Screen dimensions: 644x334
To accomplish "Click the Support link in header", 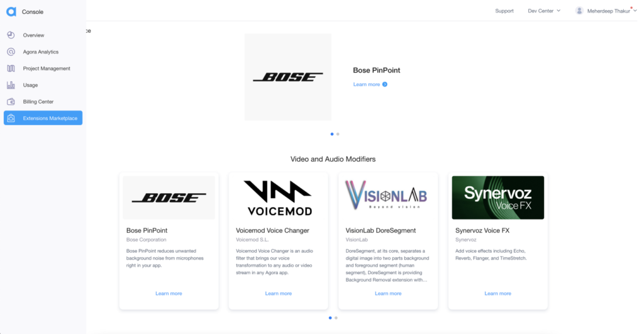I will click(504, 11).
